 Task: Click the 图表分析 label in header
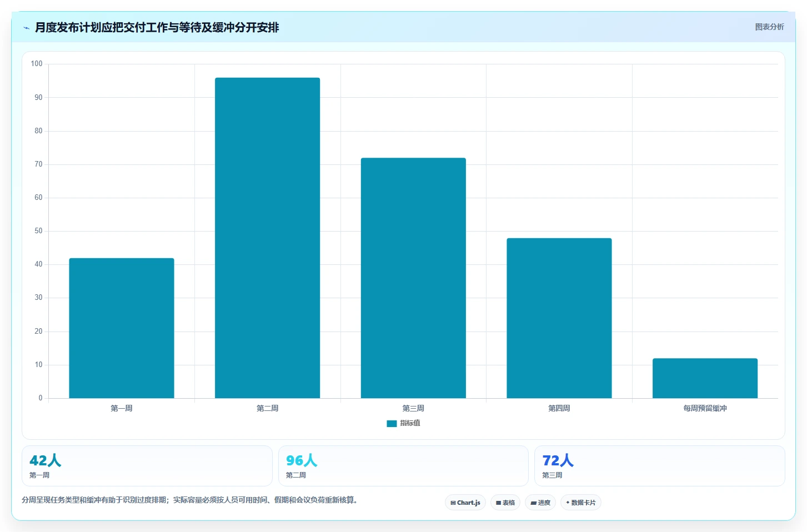pyautogui.click(x=769, y=27)
